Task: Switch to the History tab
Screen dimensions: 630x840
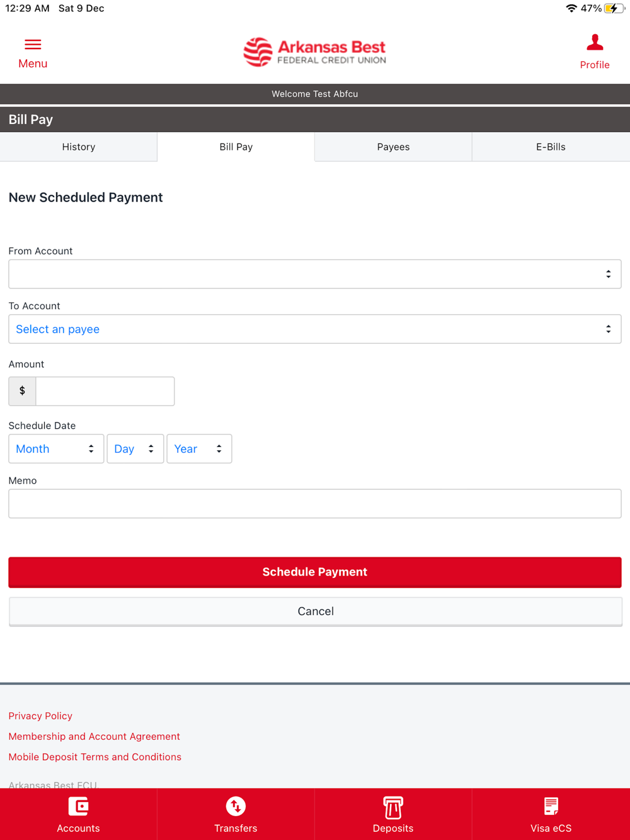Action: [x=79, y=147]
